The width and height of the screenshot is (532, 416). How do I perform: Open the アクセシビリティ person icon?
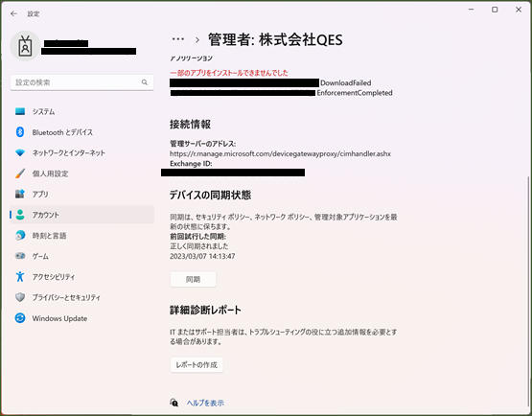click(x=20, y=277)
